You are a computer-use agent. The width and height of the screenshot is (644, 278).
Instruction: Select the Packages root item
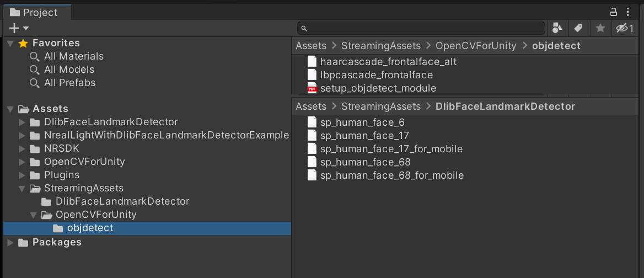(x=57, y=242)
